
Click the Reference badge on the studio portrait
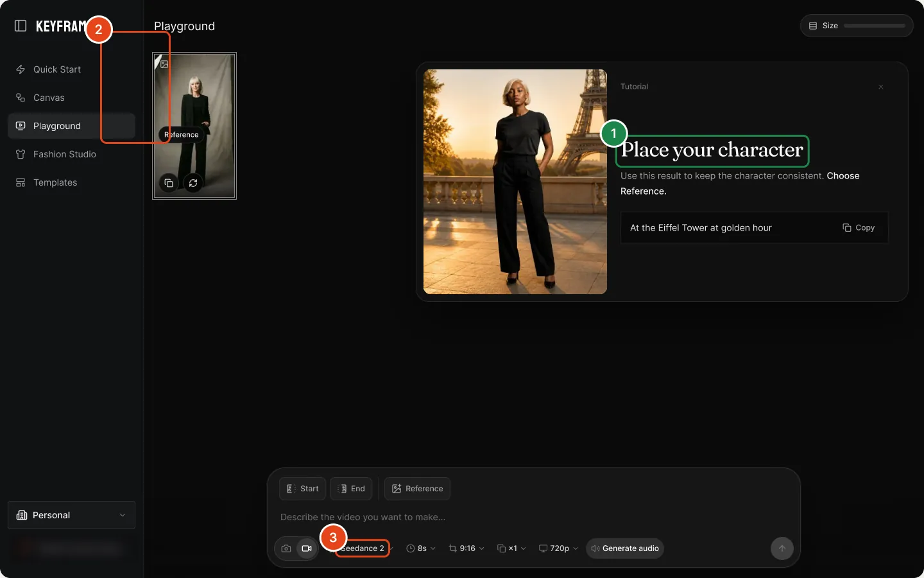pyautogui.click(x=182, y=135)
